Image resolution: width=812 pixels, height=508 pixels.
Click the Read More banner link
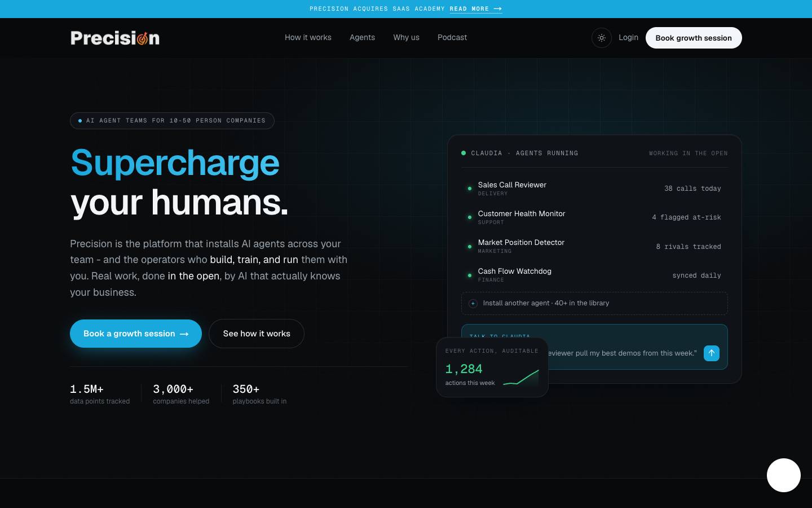tap(476, 9)
